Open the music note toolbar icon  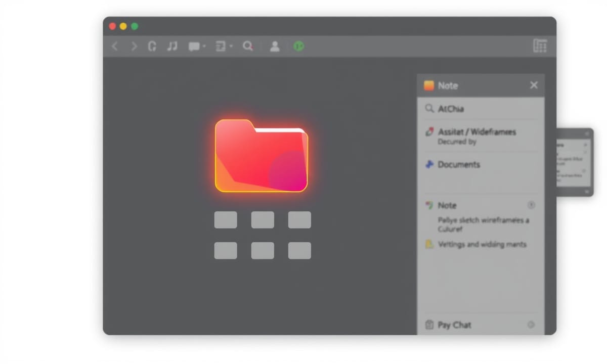[172, 47]
